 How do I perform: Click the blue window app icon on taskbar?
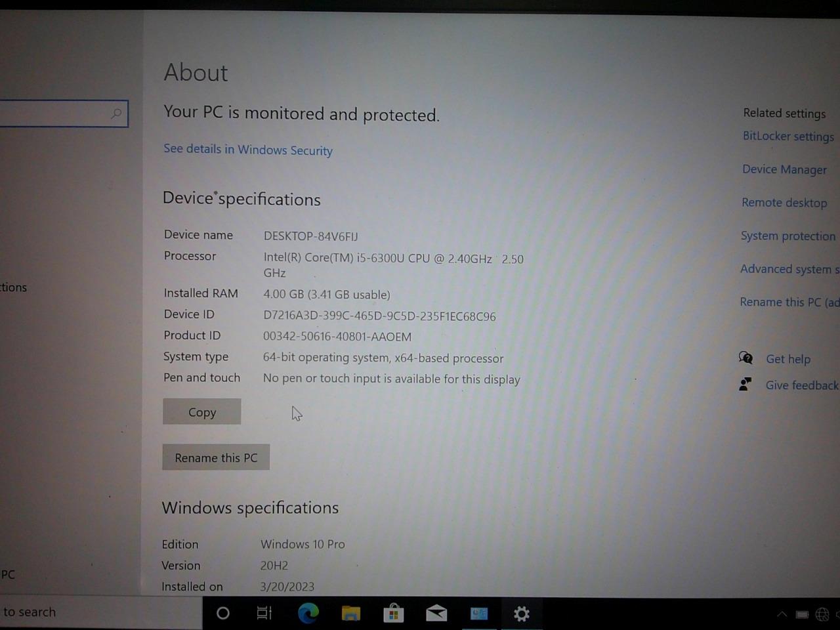click(479, 614)
